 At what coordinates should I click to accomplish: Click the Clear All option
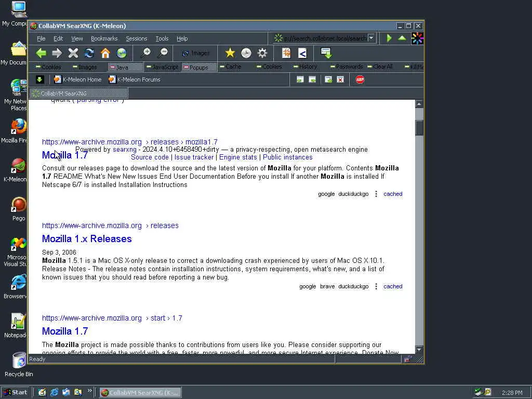pos(380,66)
